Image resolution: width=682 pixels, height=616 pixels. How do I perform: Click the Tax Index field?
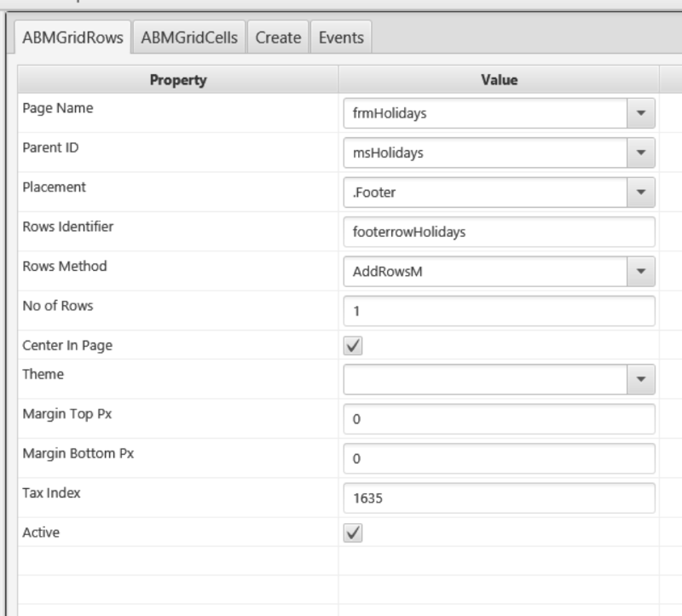(x=499, y=498)
